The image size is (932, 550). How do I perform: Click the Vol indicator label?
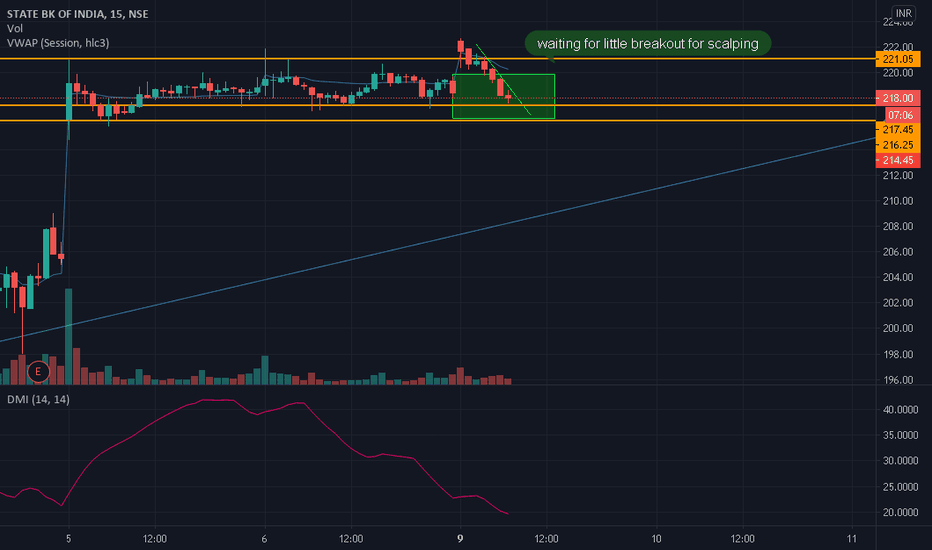[15, 29]
